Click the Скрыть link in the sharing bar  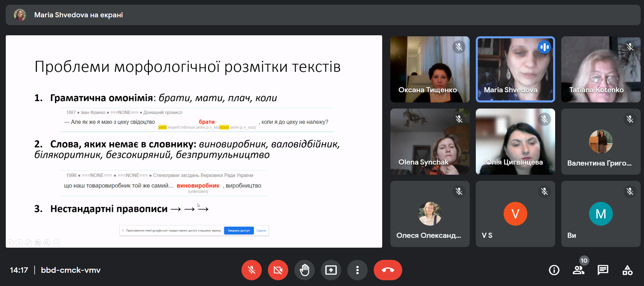pyautogui.click(x=261, y=231)
